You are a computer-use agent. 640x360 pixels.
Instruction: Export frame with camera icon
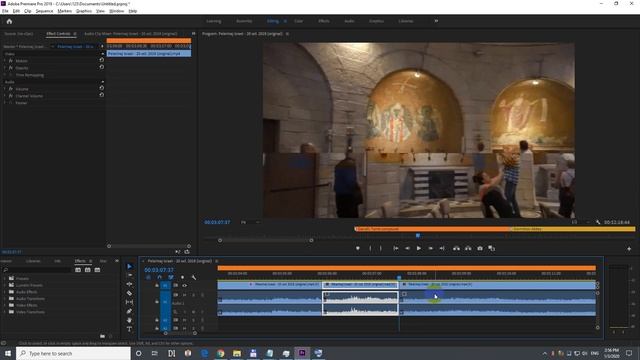480,248
